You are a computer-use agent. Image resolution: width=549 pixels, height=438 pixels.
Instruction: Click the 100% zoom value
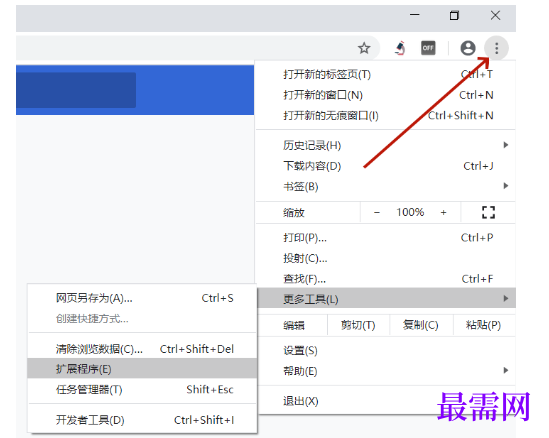pyautogui.click(x=410, y=212)
